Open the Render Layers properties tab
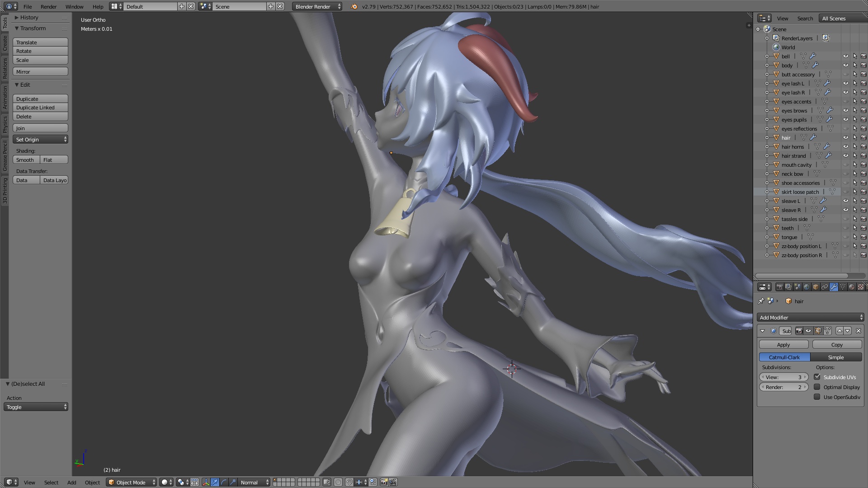The image size is (868, 488). pyautogui.click(x=788, y=287)
